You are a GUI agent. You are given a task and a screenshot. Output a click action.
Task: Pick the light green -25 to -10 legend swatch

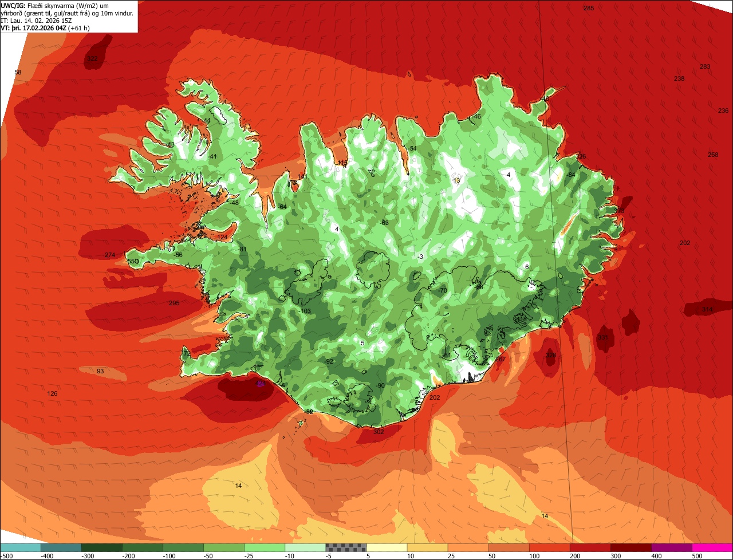[265, 547]
